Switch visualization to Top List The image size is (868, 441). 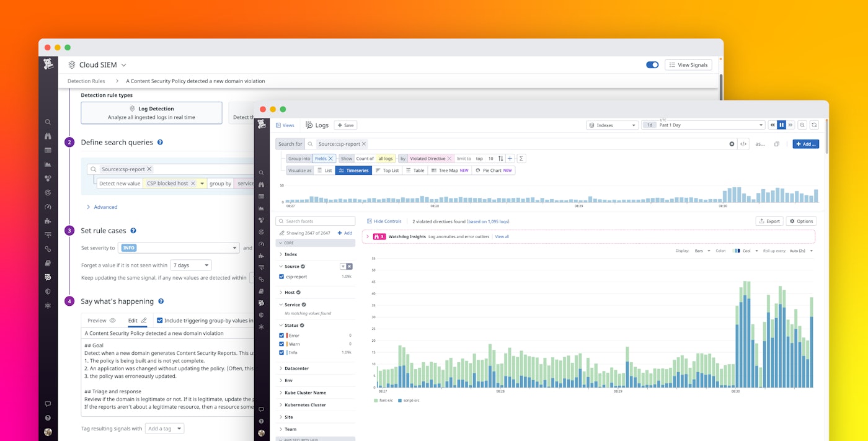coord(387,170)
